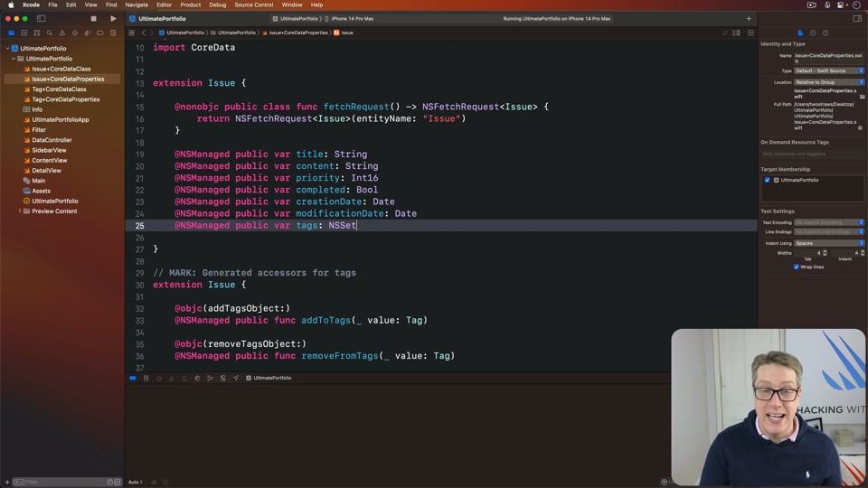868x488 pixels.
Task: Open Environment Overrides
Action: tap(222, 378)
